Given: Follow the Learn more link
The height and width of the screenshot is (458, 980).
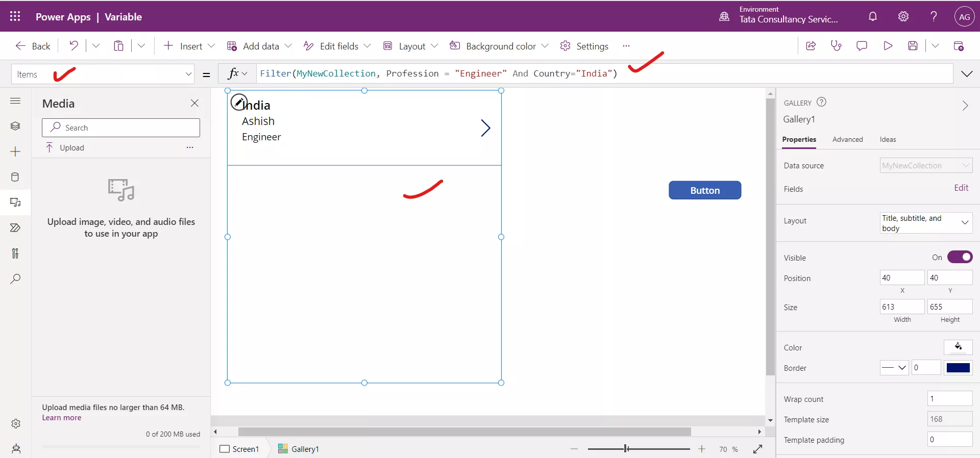Looking at the screenshot, I should (62, 418).
